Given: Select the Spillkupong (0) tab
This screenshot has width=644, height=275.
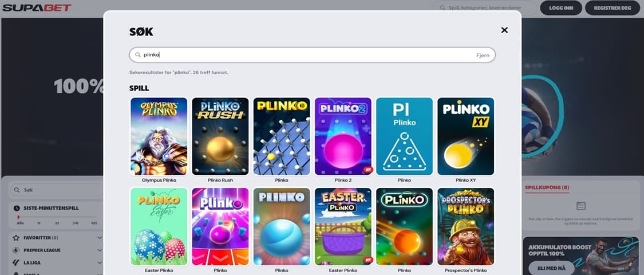Looking at the screenshot, I should coord(547,187).
